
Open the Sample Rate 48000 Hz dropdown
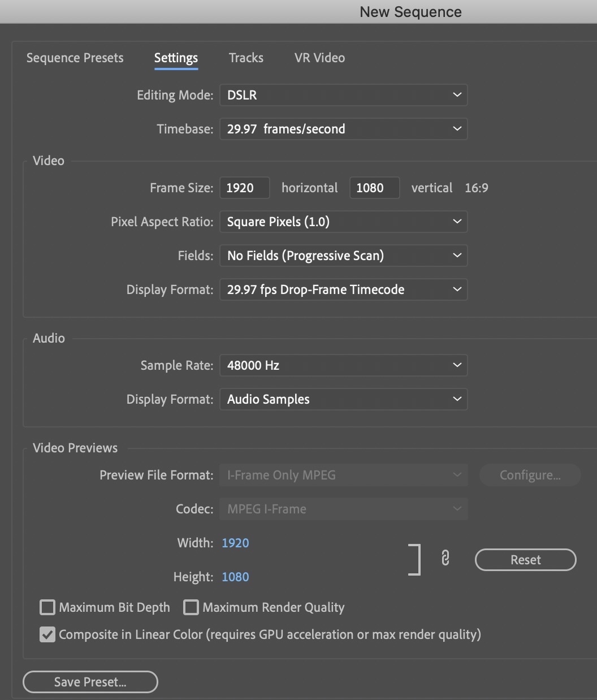344,365
